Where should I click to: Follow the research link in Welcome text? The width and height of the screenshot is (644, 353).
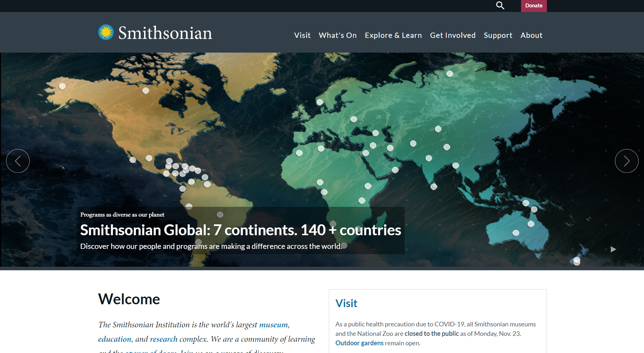tap(164, 339)
